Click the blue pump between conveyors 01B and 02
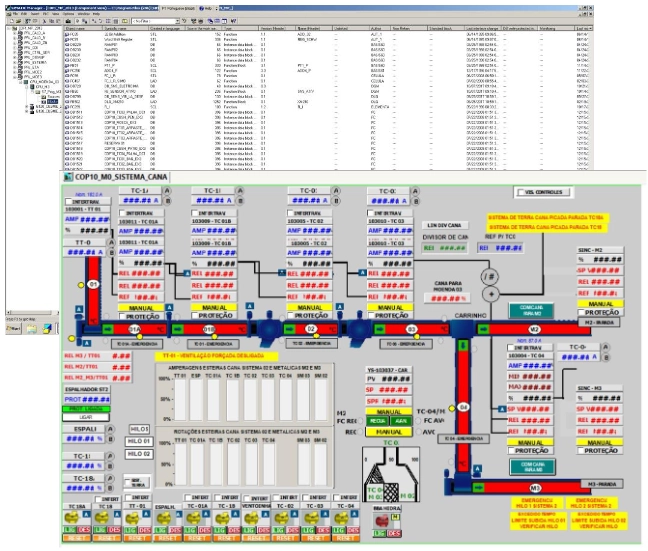Viewport: 648px width, 551px height. coord(269,329)
